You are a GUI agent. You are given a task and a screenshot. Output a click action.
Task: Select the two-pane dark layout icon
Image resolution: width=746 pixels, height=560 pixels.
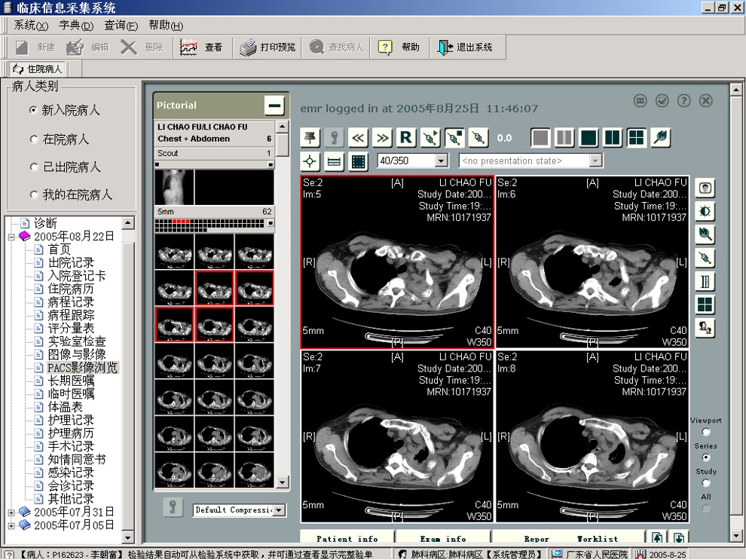[x=613, y=138]
